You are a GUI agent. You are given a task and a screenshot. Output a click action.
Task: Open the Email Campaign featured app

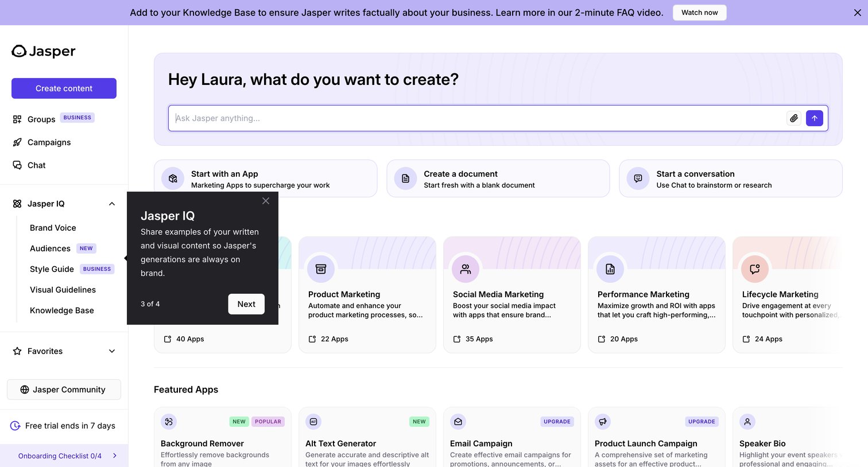512,437
